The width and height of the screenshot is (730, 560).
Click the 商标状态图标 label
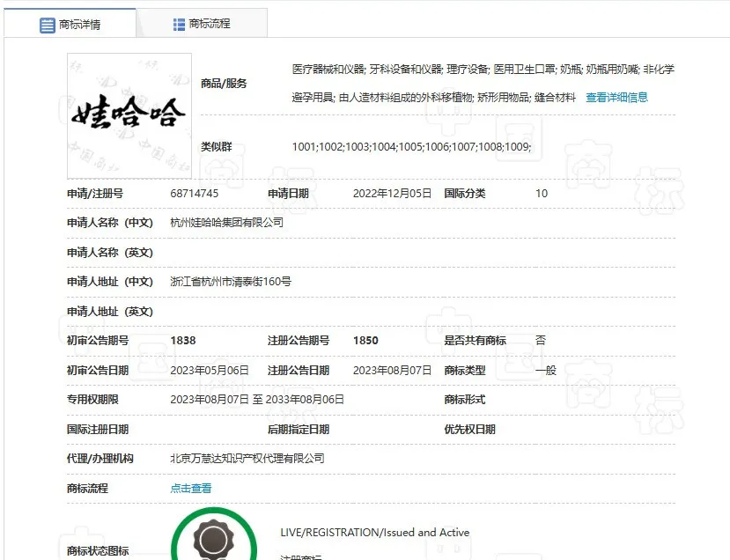(98, 550)
